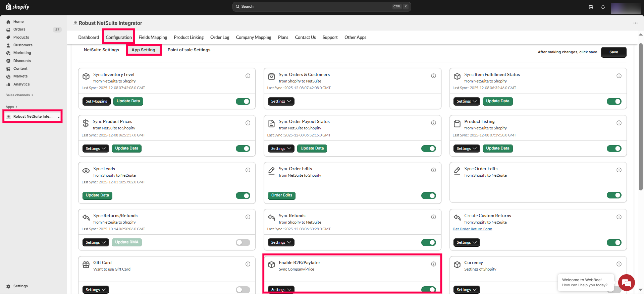Open the three-dot app menu
The width and height of the screenshot is (644, 294).
click(x=635, y=23)
